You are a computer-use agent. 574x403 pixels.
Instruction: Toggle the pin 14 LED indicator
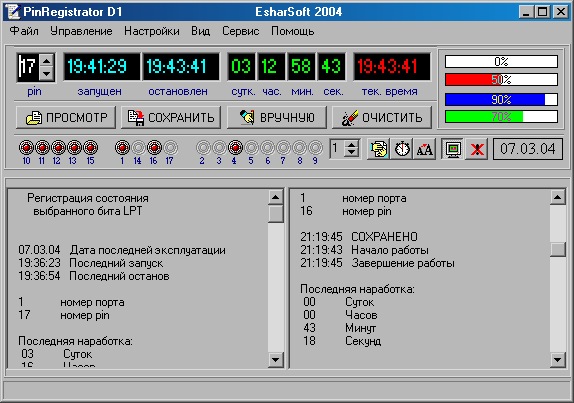(138, 148)
